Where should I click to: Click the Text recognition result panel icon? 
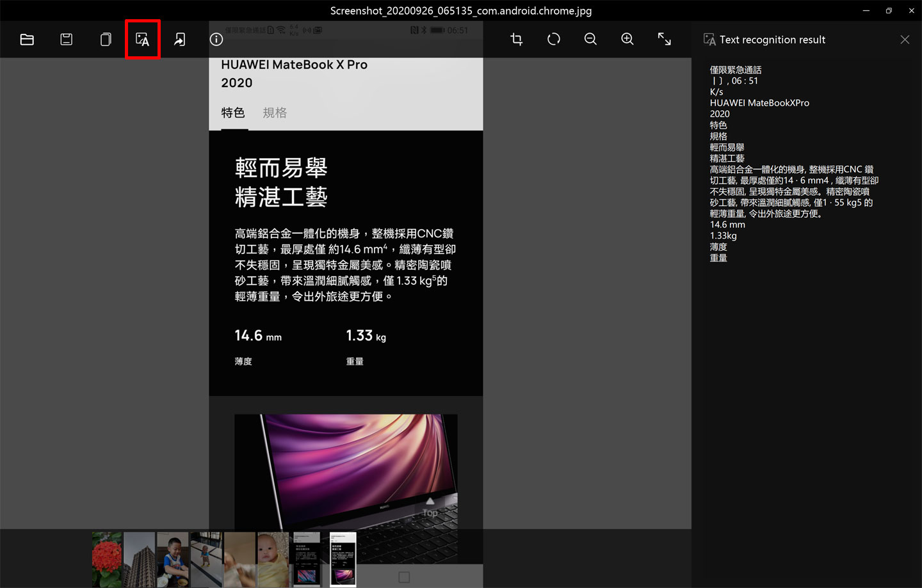click(x=709, y=40)
